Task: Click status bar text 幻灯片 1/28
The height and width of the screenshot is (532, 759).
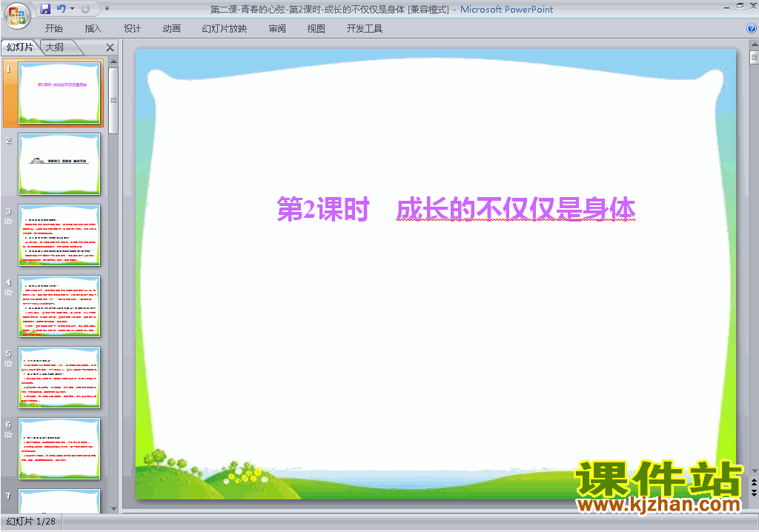Action: [30, 522]
